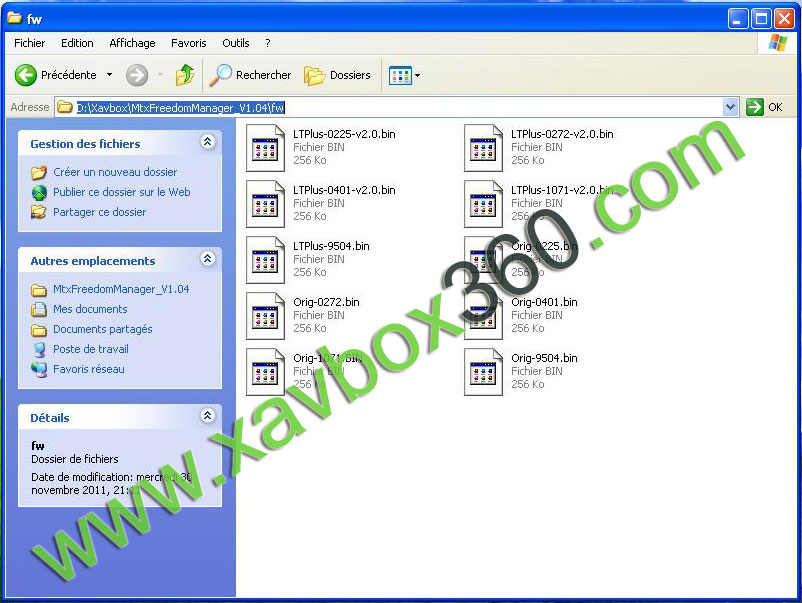Click the greyed-out Forward arrow icon
The image size is (802, 603).
[137, 75]
